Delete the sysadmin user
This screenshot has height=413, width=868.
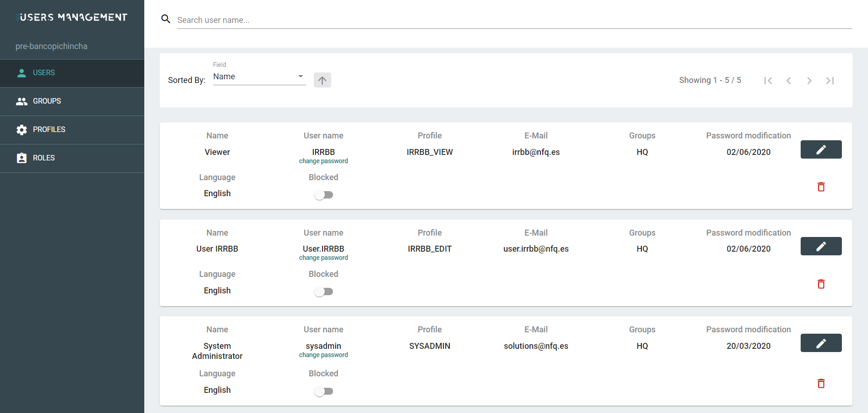click(821, 384)
